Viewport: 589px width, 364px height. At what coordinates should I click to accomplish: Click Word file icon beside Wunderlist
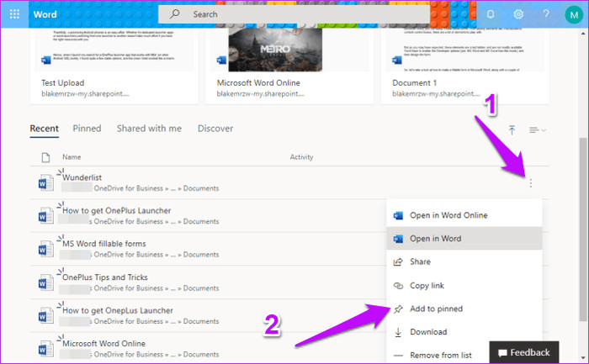point(45,183)
